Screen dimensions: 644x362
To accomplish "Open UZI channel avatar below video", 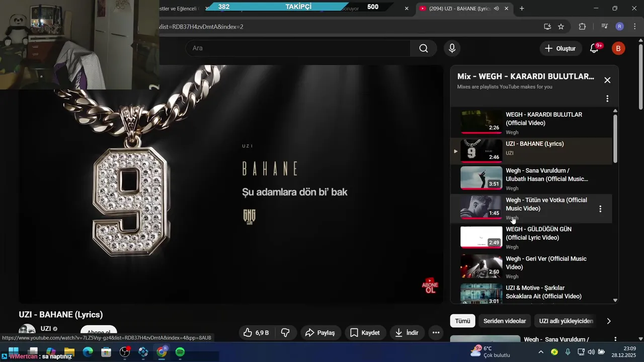I will coord(27,332).
